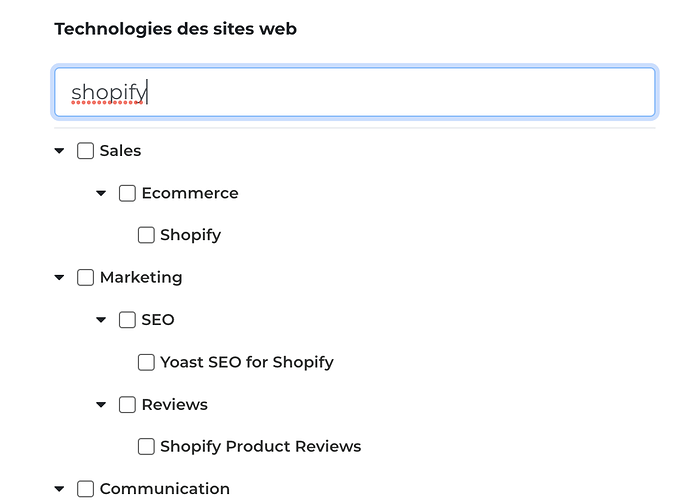Tick the Reviews checkbox
Viewport: 682px width, 500px height.
[x=127, y=405]
